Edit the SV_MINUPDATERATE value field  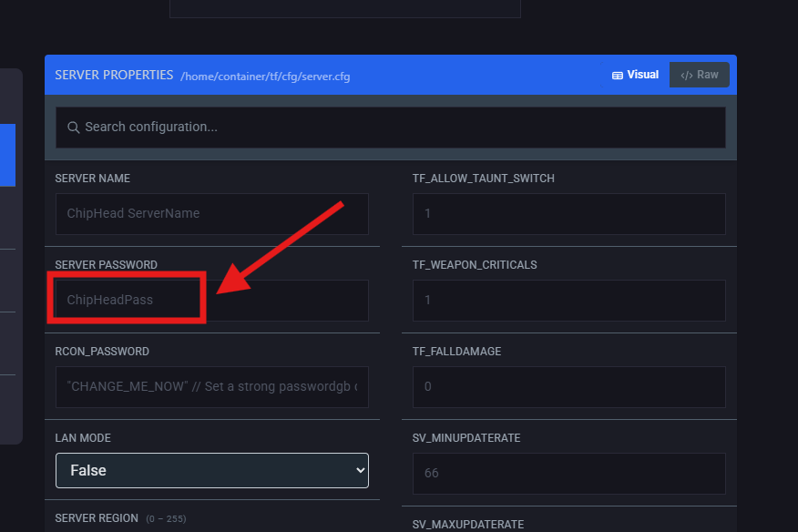pos(569,474)
